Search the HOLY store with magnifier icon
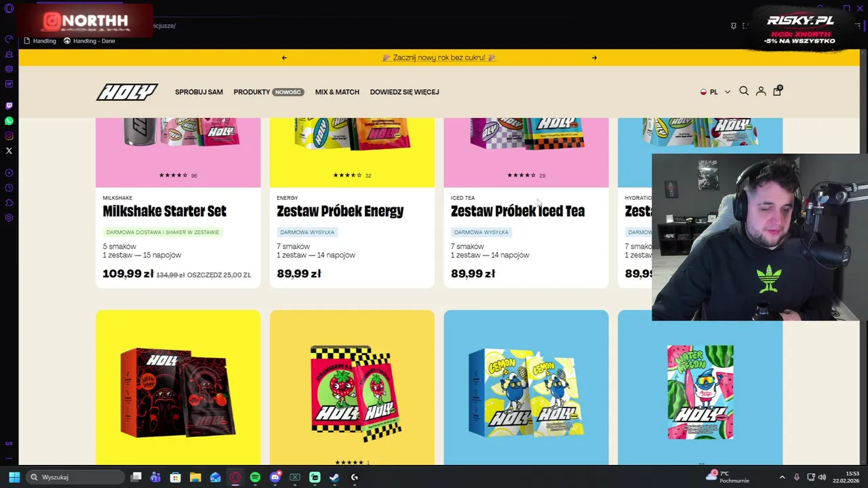868x488 pixels. pos(744,91)
